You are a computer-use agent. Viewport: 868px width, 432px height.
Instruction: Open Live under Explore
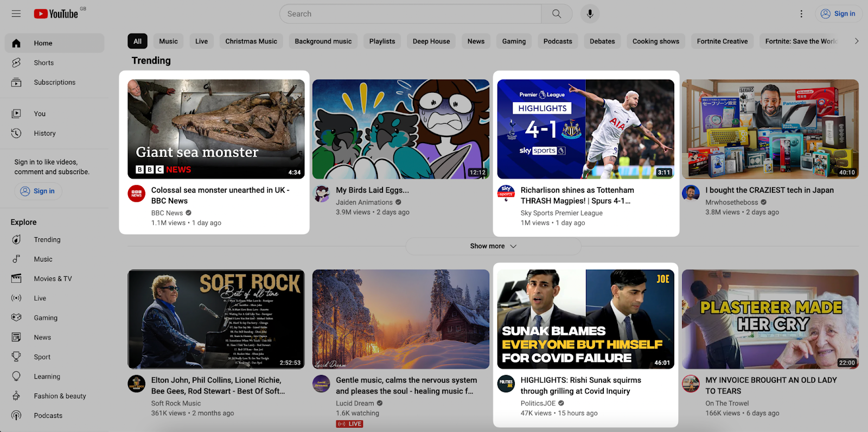(54, 298)
